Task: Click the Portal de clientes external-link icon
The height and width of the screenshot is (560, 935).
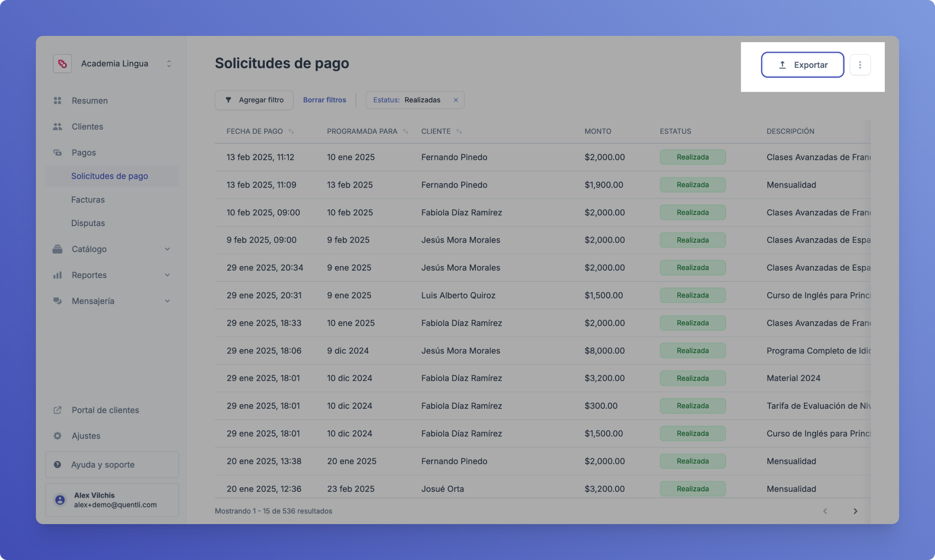Action: pos(57,410)
